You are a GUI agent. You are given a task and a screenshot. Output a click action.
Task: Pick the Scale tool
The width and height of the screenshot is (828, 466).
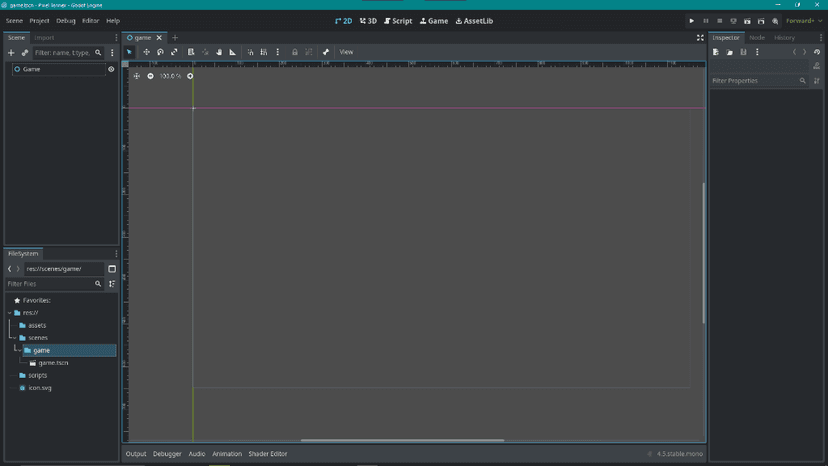click(x=174, y=52)
